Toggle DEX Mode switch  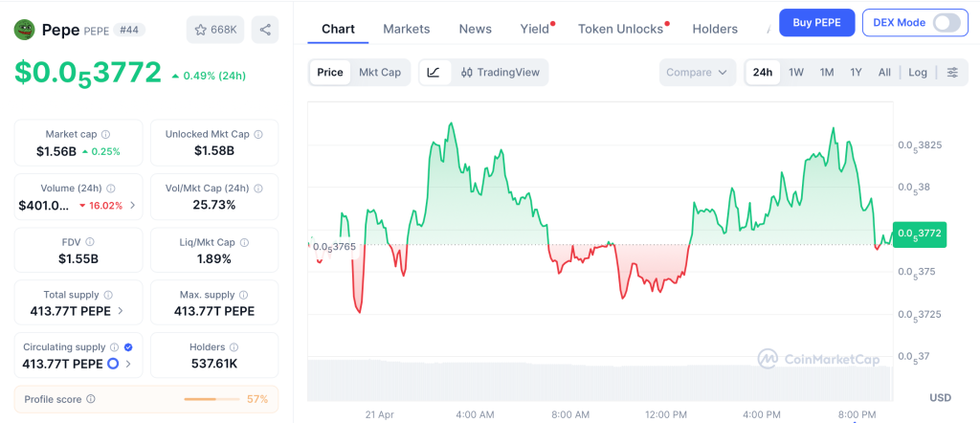tap(946, 22)
